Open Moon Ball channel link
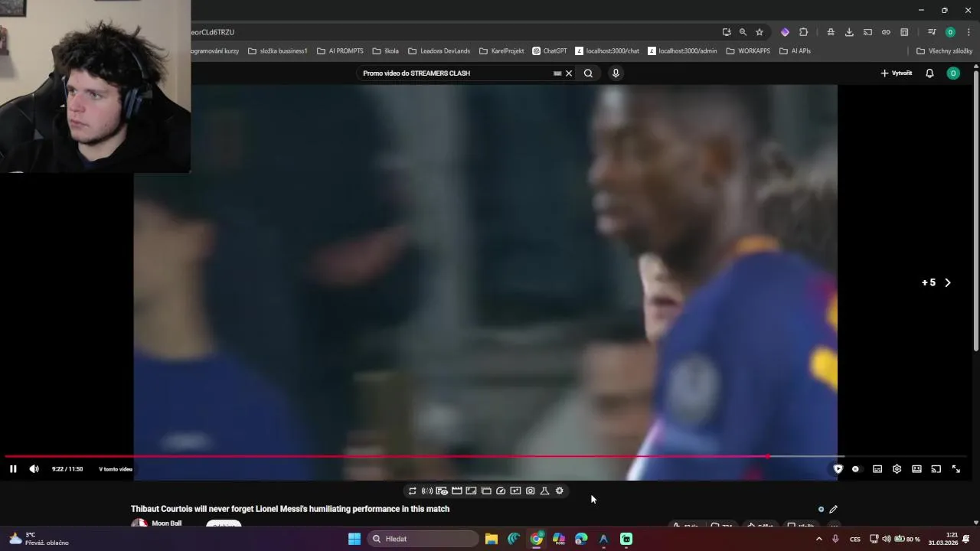 [167, 523]
